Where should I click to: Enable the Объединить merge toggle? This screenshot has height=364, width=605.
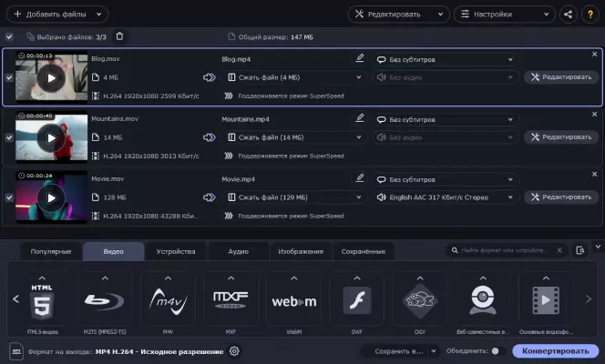[496, 351]
